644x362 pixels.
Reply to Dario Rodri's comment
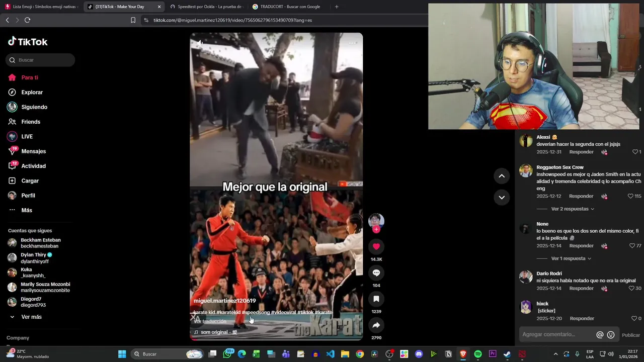click(x=581, y=289)
